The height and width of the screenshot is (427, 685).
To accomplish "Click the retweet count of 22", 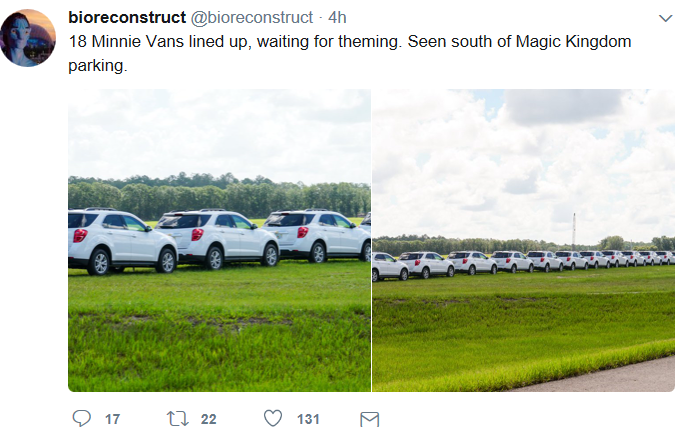I will (208, 419).
